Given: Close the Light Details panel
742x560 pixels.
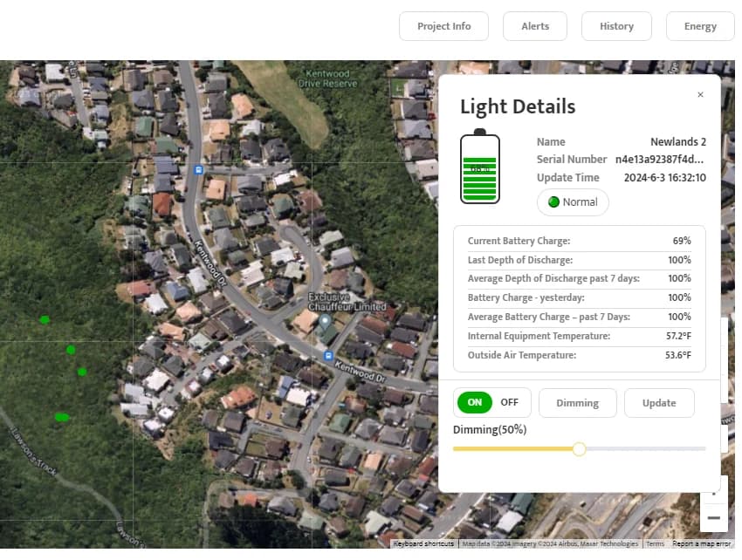Looking at the screenshot, I should click(x=700, y=94).
